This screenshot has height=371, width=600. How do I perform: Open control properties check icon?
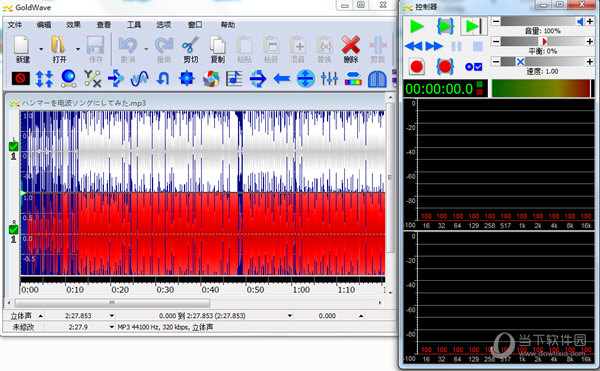click(x=473, y=67)
